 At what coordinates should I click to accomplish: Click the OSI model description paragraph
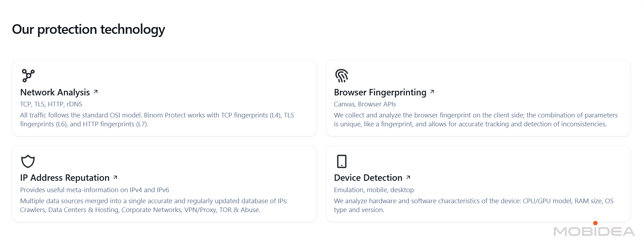point(157,120)
